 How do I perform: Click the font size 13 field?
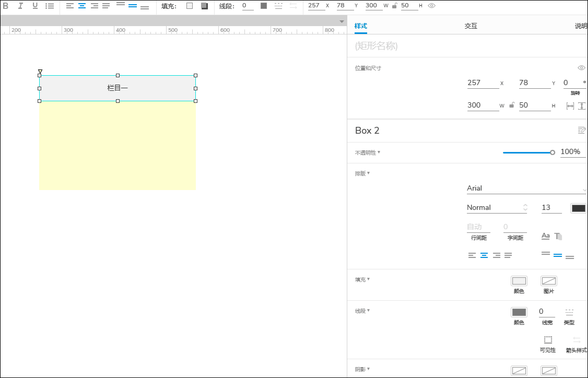(551, 208)
